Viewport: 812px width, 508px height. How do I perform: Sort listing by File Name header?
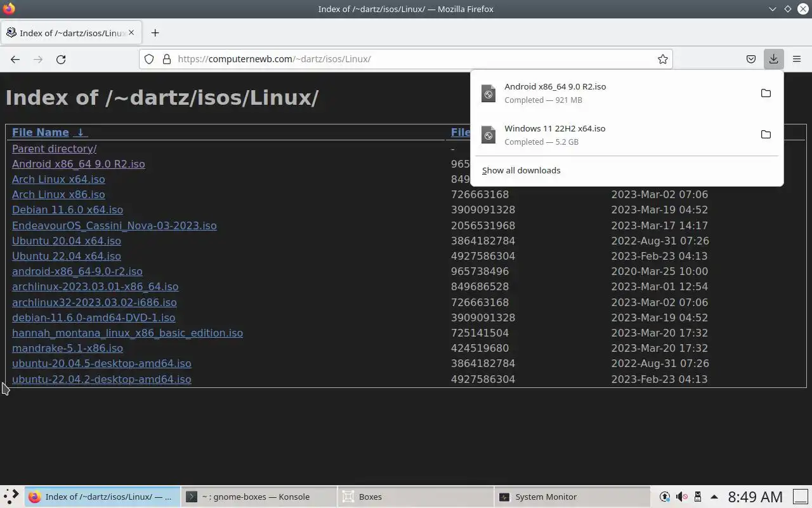pyautogui.click(x=41, y=132)
